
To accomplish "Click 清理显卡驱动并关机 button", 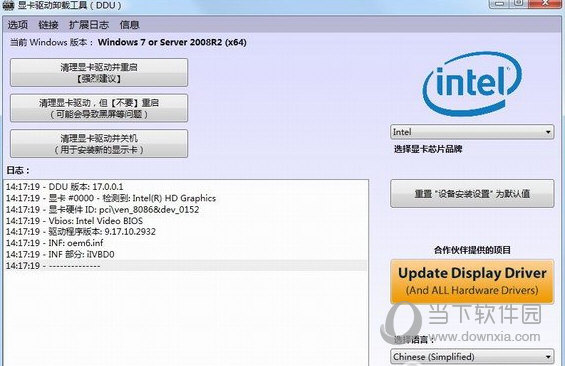I will click(99, 144).
